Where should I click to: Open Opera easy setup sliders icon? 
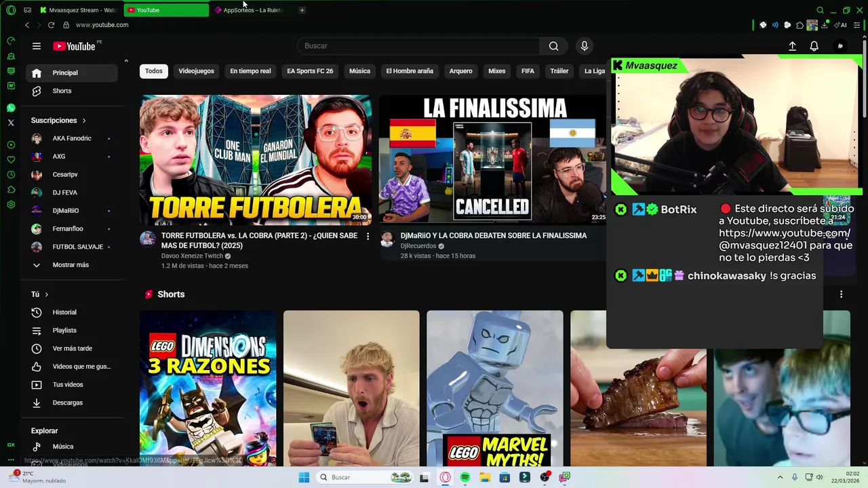pos(858,25)
